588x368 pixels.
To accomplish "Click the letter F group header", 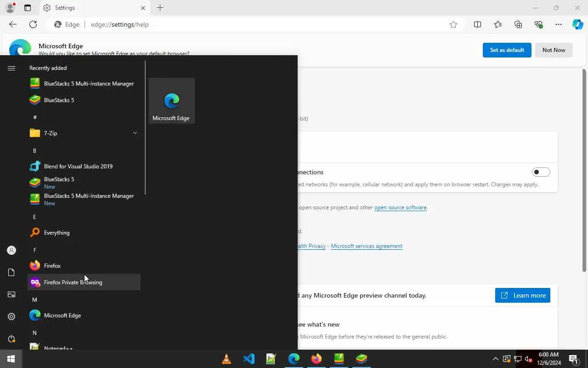I will (34, 250).
